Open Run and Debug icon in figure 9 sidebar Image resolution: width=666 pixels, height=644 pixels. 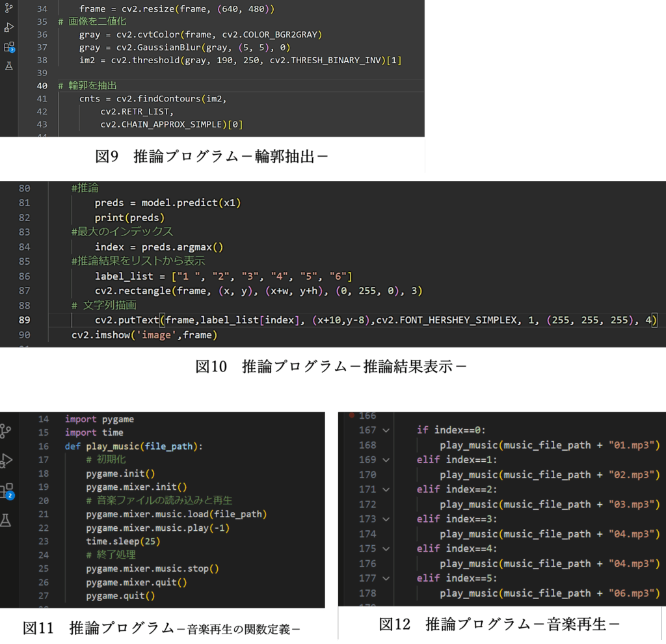[8, 27]
